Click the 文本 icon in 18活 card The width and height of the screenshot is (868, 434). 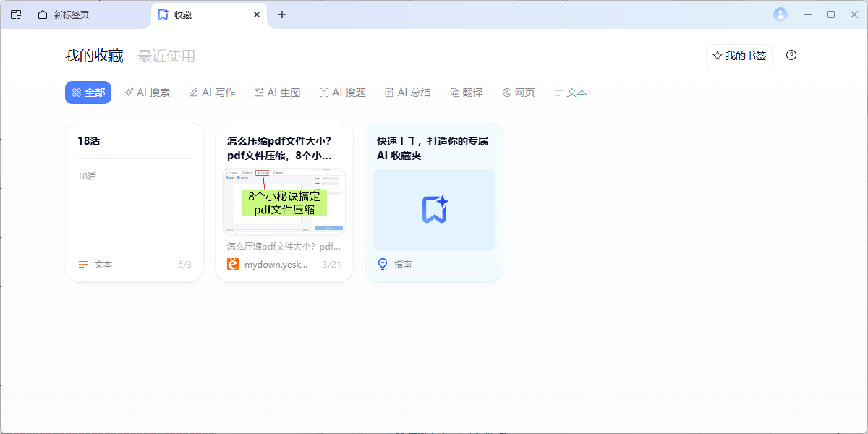(x=83, y=265)
